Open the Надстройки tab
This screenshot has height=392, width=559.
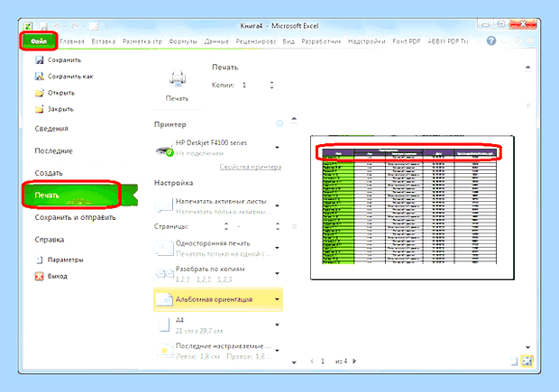(366, 41)
